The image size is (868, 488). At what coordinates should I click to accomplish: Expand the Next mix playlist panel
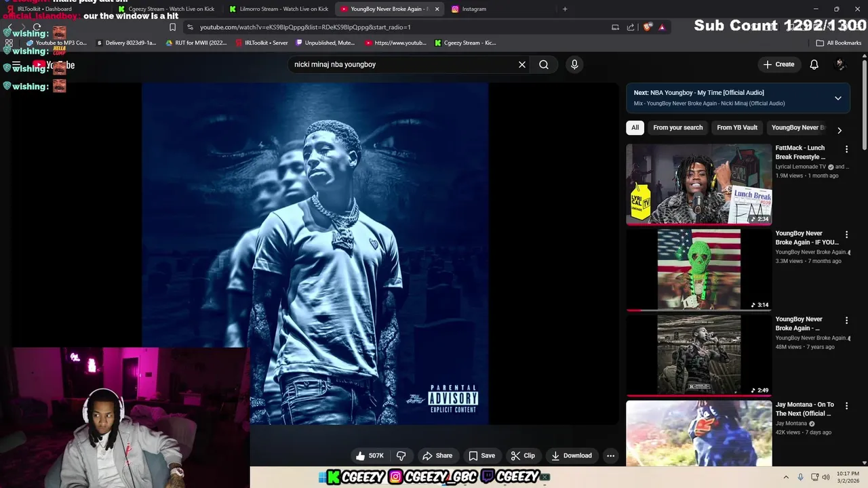click(x=837, y=98)
